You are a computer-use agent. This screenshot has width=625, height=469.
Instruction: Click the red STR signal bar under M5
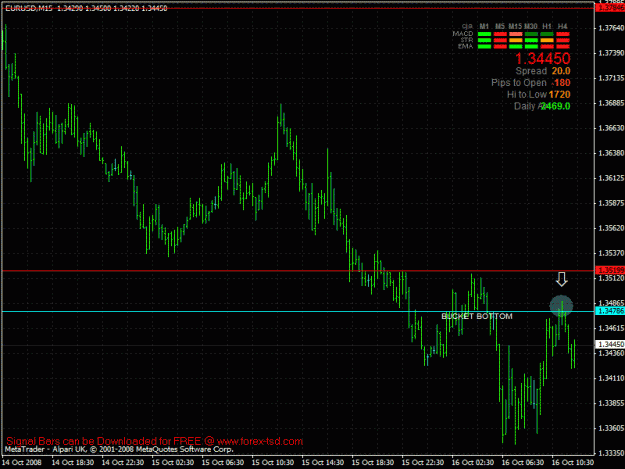pos(500,40)
